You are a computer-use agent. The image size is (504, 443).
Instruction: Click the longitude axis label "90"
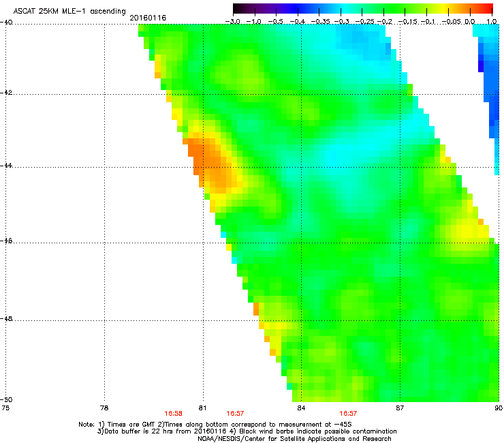[499, 408]
